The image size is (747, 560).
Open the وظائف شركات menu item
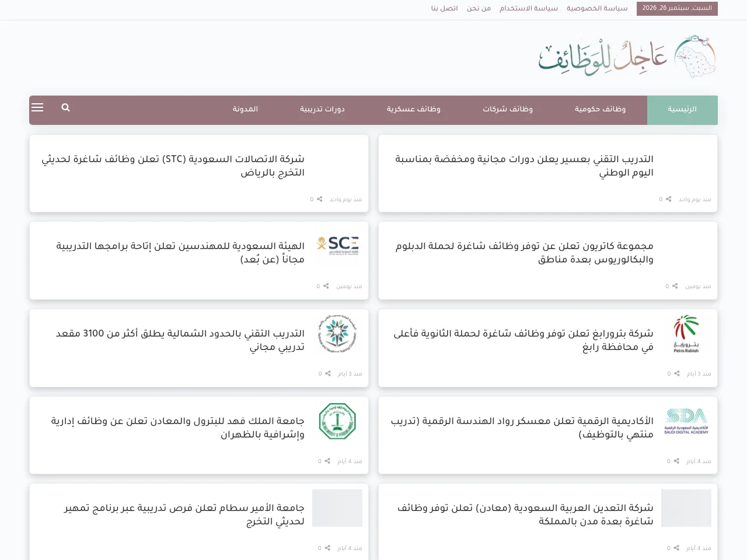click(x=508, y=109)
